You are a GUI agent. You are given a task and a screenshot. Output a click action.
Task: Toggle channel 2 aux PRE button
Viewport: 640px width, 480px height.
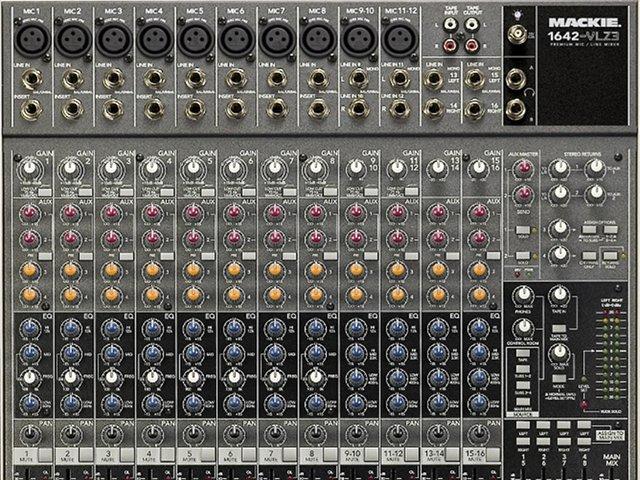[x=86, y=256]
